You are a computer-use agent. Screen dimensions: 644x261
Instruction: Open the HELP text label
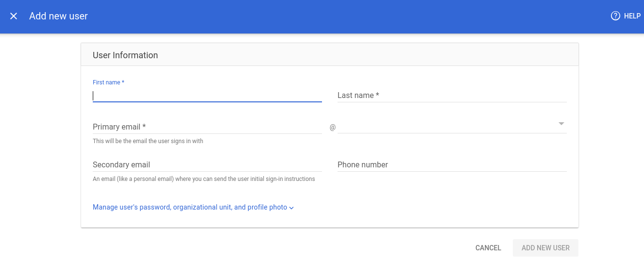(x=632, y=16)
